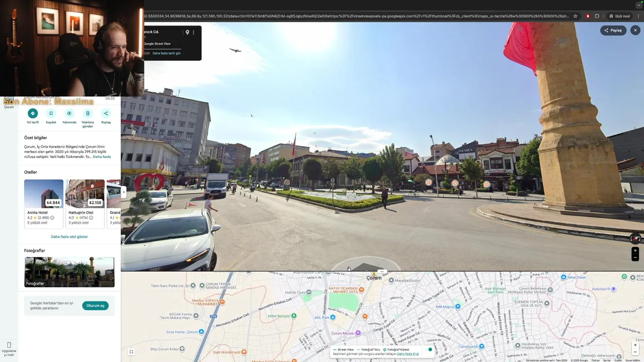Zoom out on the map with minus
Viewport: 644px width, 362px height.
(635, 352)
